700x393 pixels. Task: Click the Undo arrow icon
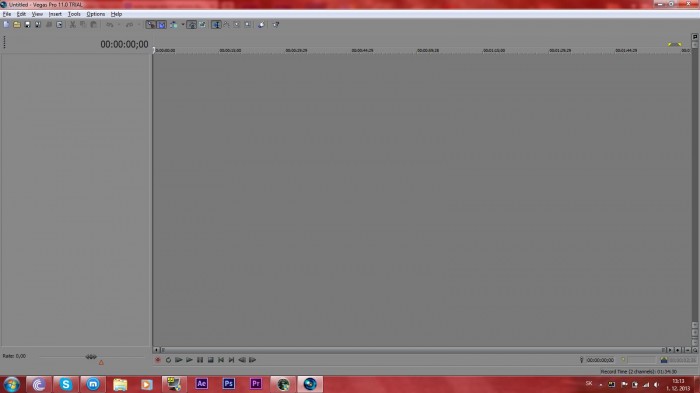[x=109, y=25]
